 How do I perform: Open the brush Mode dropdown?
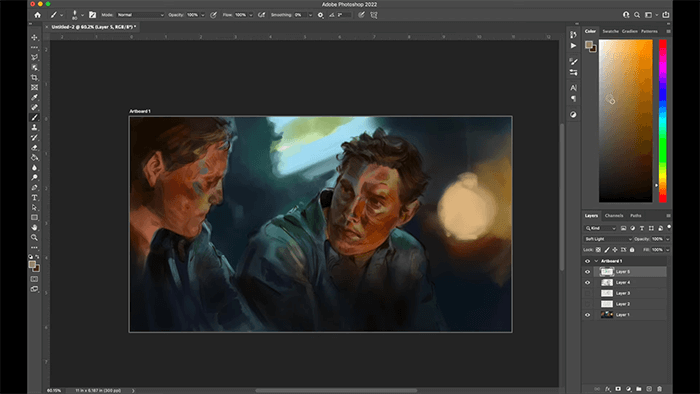[x=141, y=15]
